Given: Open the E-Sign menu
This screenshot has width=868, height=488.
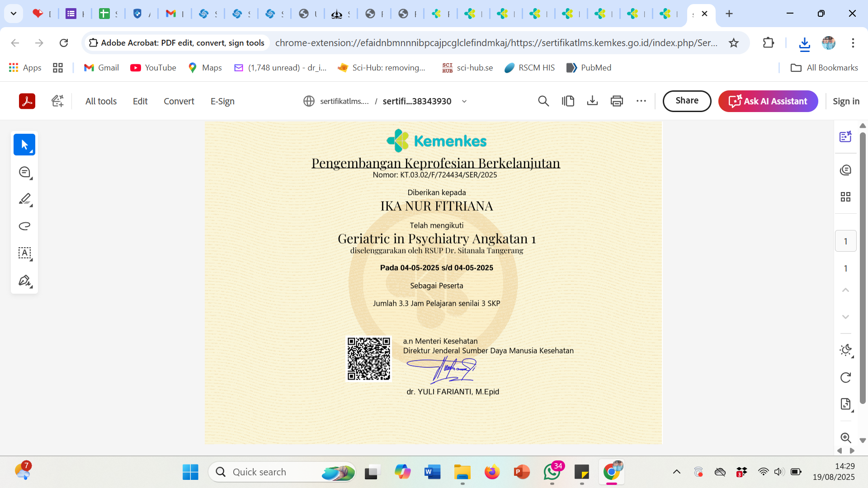Looking at the screenshot, I should point(222,101).
